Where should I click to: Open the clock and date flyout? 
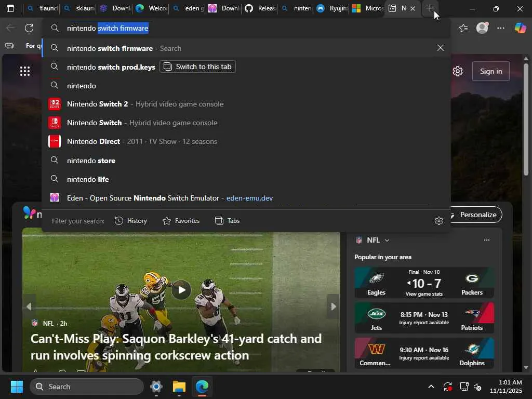click(506, 387)
